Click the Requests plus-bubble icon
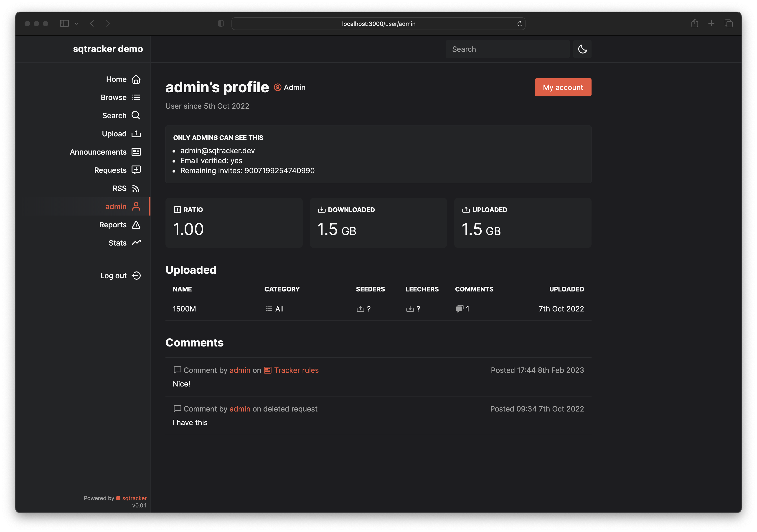The image size is (757, 532). [x=136, y=170]
